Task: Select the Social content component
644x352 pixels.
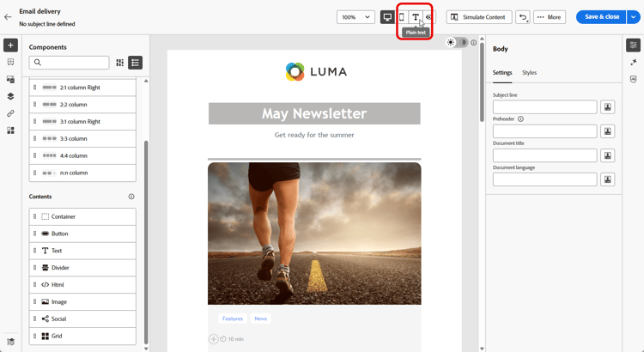Action: pyautogui.click(x=82, y=319)
